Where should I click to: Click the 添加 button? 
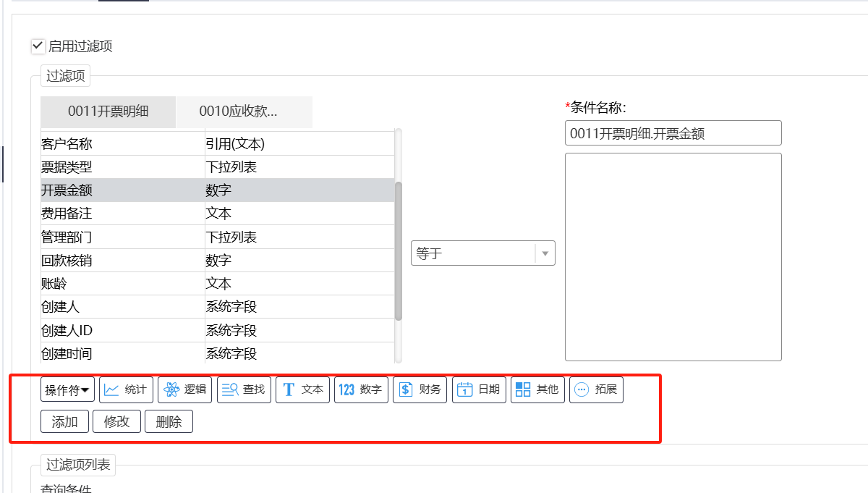[64, 421]
